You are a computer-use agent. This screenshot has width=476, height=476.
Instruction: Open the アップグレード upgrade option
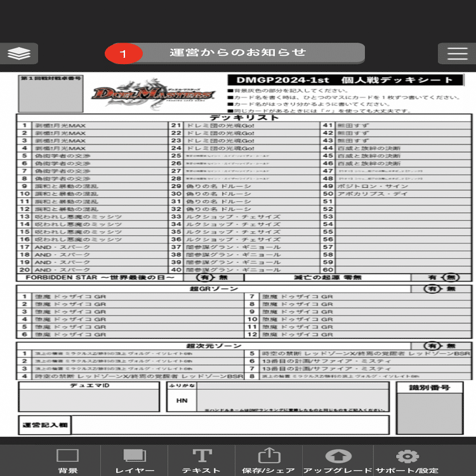(x=338, y=461)
